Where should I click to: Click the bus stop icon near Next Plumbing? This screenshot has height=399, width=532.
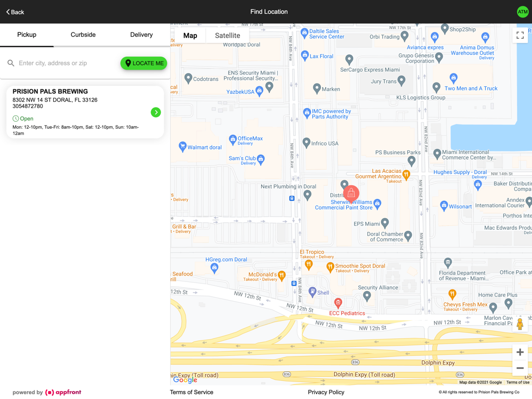(x=292, y=198)
